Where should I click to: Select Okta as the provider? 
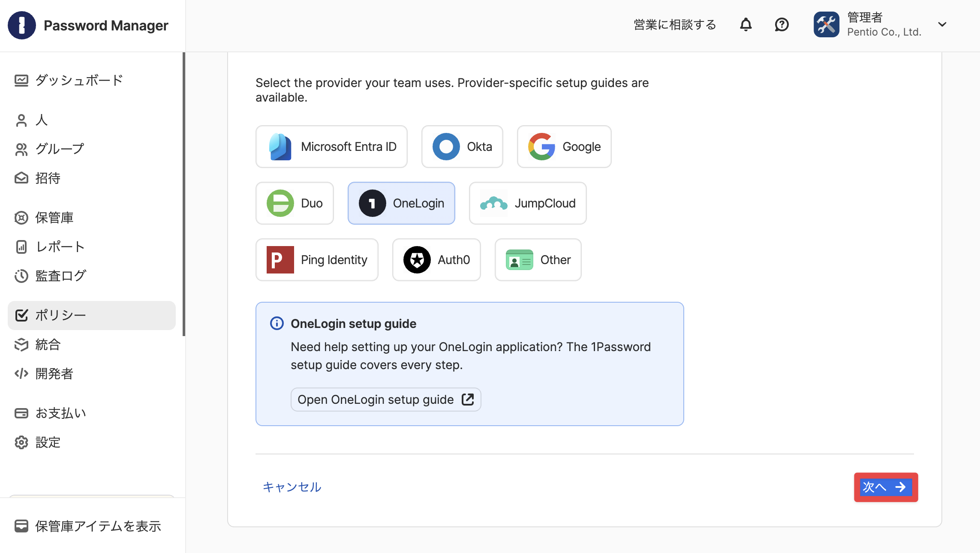(462, 147)
